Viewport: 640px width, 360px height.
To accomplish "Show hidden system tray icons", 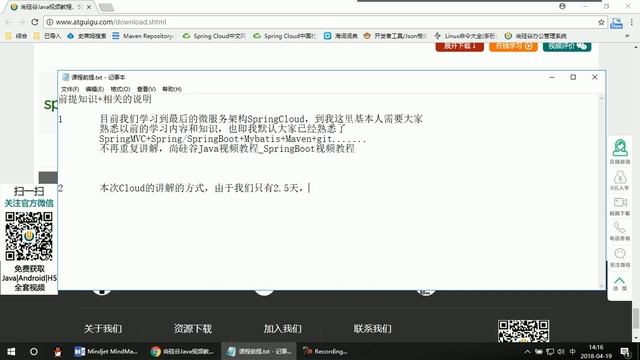I will pyautogui.click(x=527, y=351).
